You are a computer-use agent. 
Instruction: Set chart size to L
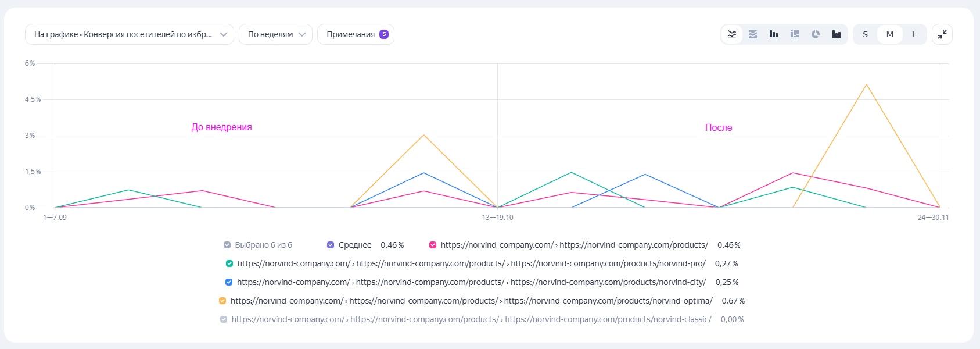[914, 34]
